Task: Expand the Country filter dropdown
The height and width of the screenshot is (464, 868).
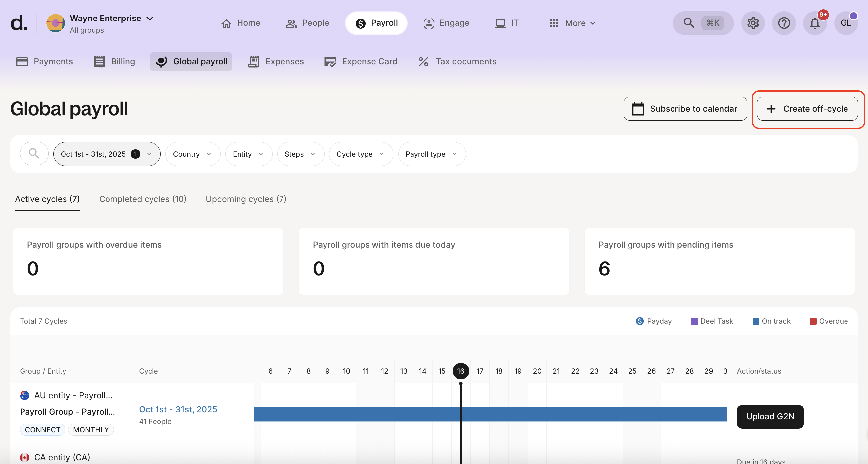Action: tap(193, 154)
